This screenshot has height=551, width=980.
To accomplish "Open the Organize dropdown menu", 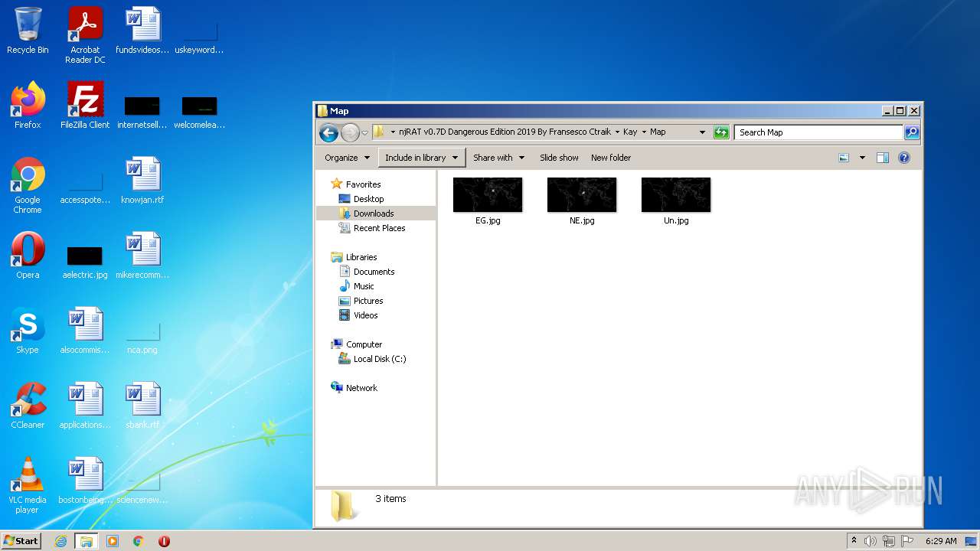I will pos(347,158).
